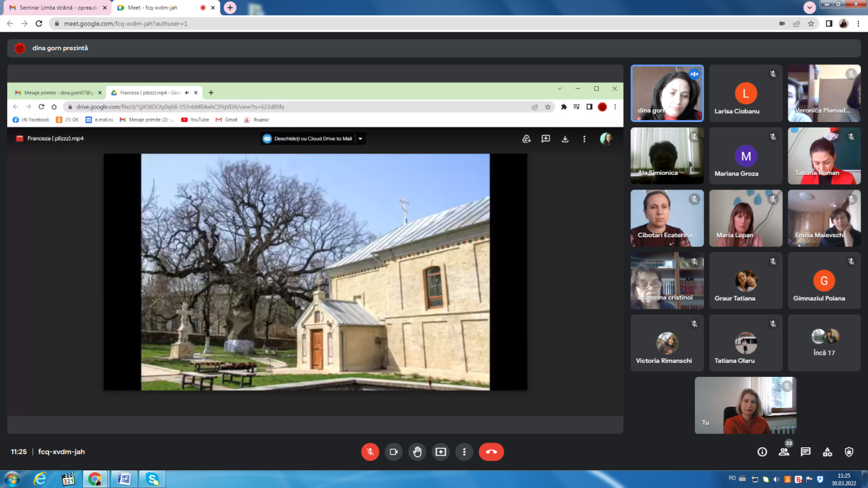Image resolution: width=868 pixels, height=488 pixels.
Task: Expand the Încă 17 participants tile
Action: point(824,343)
